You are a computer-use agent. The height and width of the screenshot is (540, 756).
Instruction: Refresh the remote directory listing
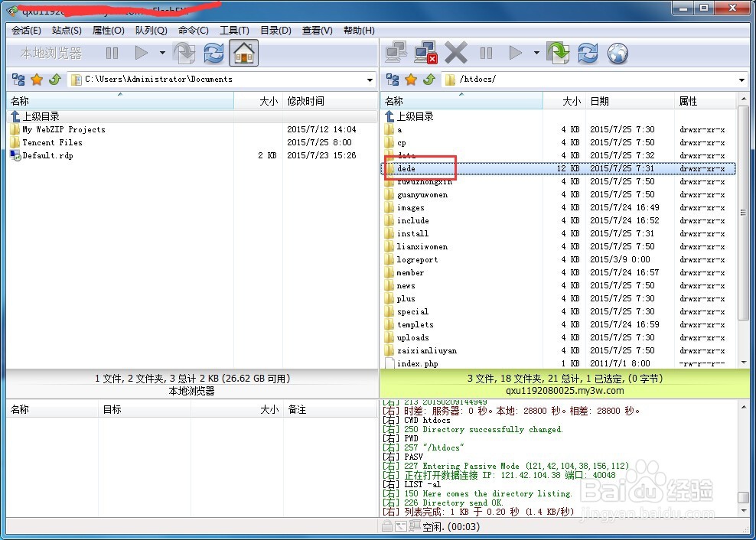point(588,53)
